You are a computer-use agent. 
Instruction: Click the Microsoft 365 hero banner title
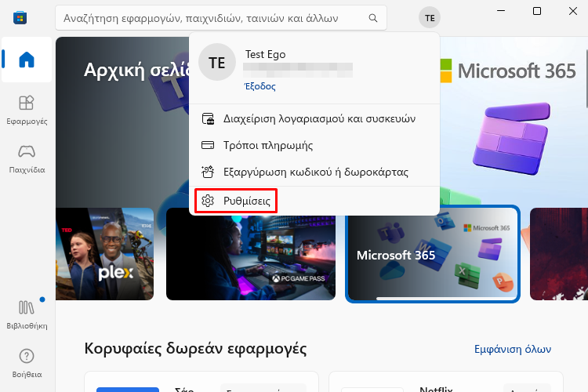(517, 71)
